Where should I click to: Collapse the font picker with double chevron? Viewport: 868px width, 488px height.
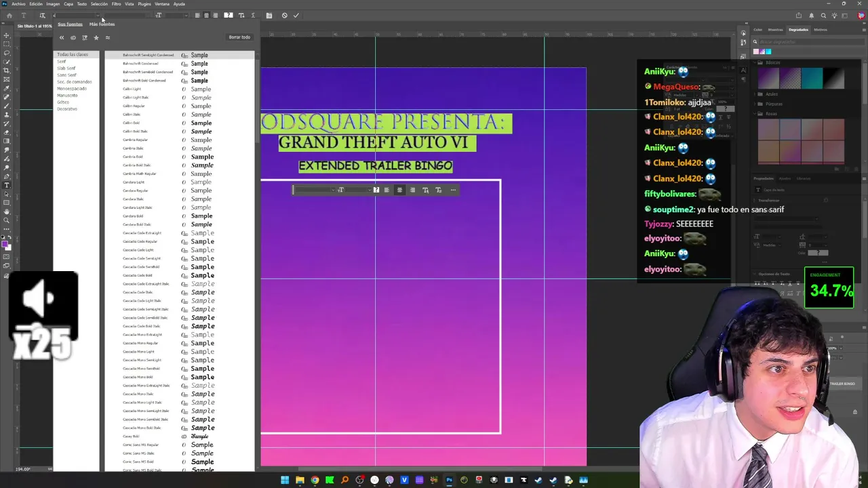pyautogui.click(x=62, y=38)
